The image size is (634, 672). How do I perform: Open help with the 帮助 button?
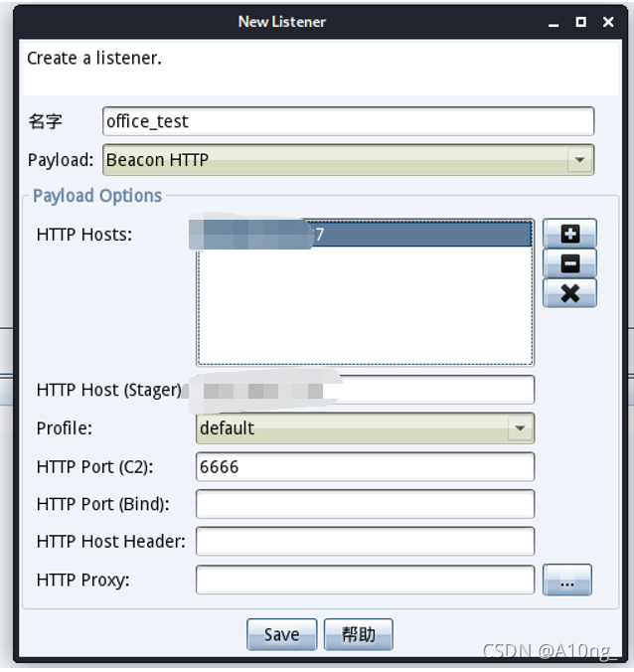click(x=358, y=634)
